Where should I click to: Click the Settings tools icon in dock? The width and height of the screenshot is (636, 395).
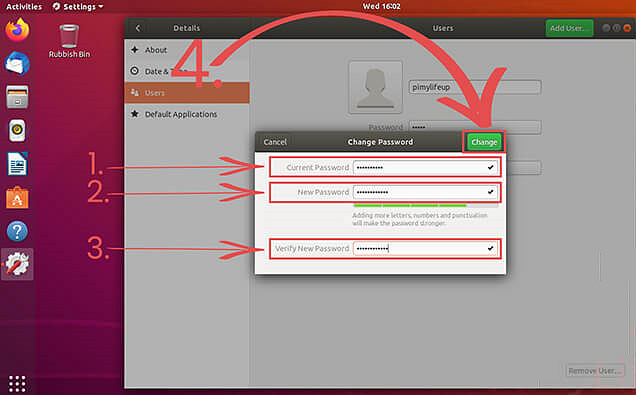pyautogui.click(x=17, y=264)
